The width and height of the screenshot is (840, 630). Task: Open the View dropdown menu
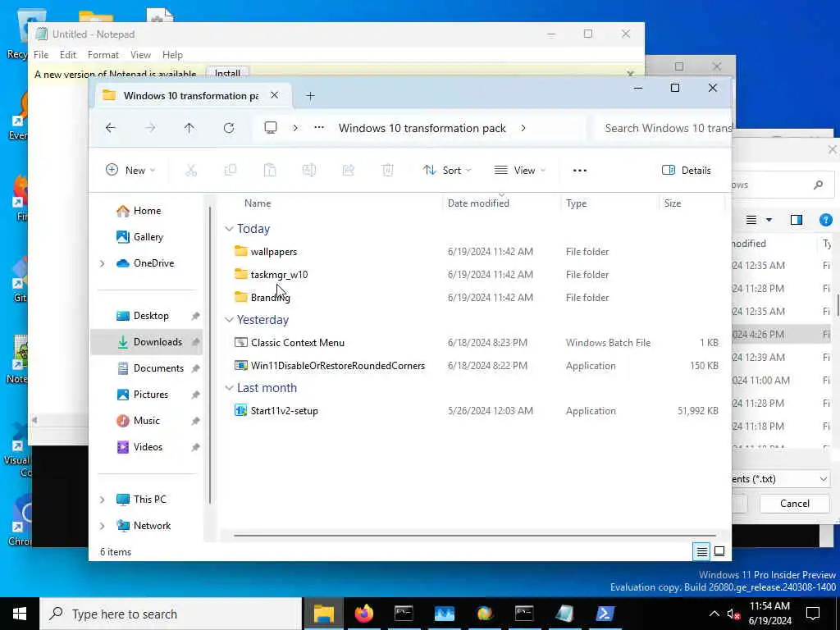point(519,171)
